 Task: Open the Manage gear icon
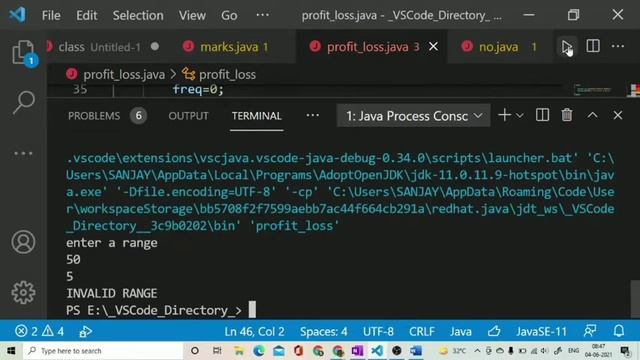pyautogui.click(x=23, y=292)
